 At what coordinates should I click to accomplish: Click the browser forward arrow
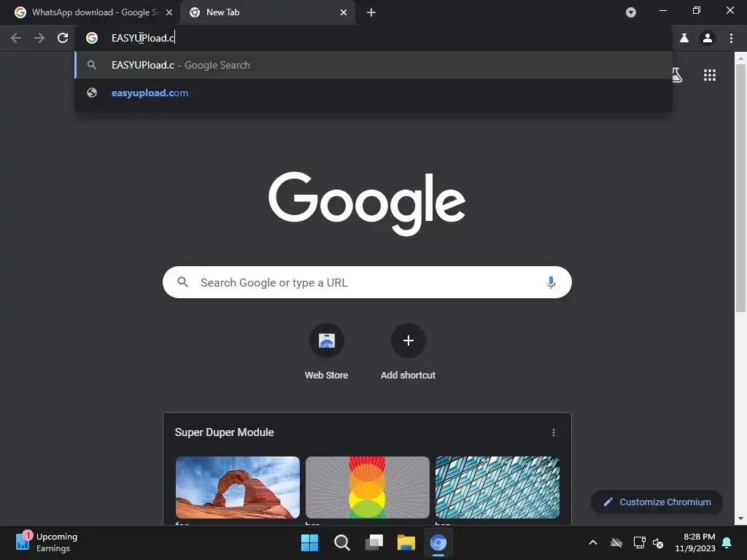click(39, 38)
